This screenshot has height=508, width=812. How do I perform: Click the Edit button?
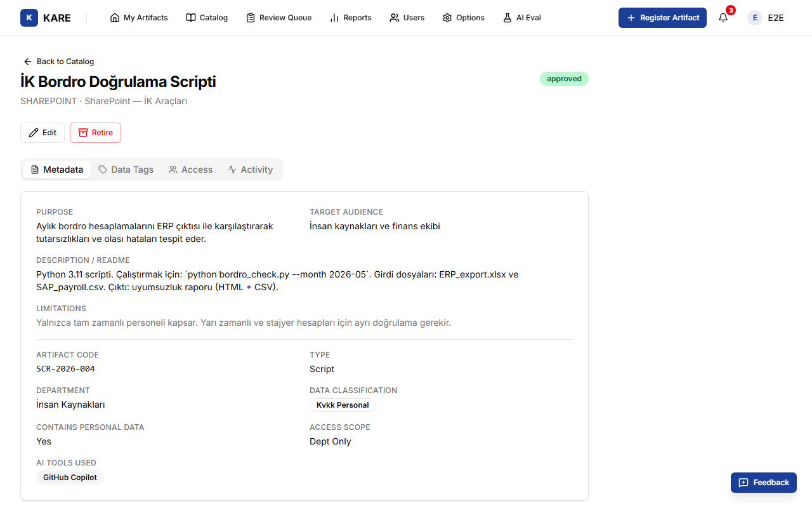pos(43,133)
